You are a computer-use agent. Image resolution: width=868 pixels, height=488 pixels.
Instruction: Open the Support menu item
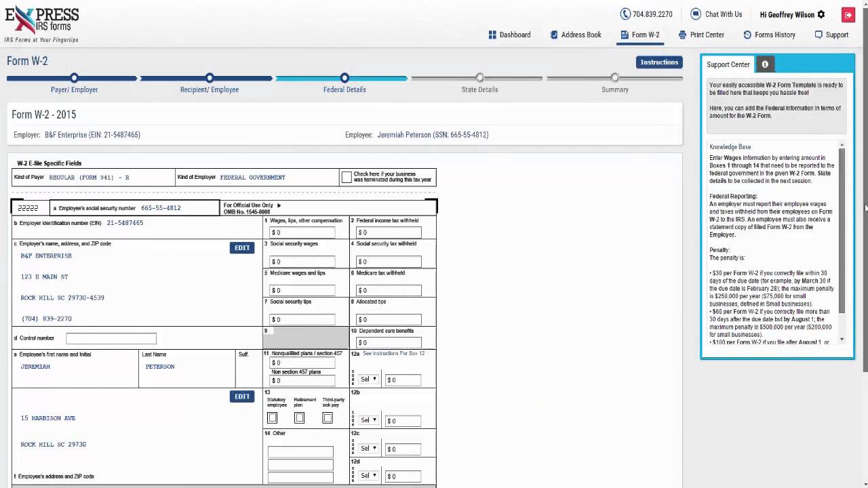pyautogui.click(x=831, y=35)
